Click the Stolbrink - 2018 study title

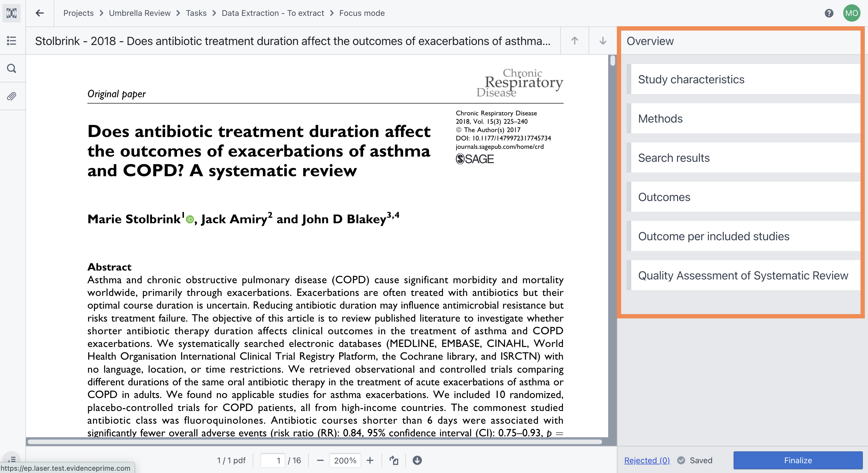(x=292, y=41)
